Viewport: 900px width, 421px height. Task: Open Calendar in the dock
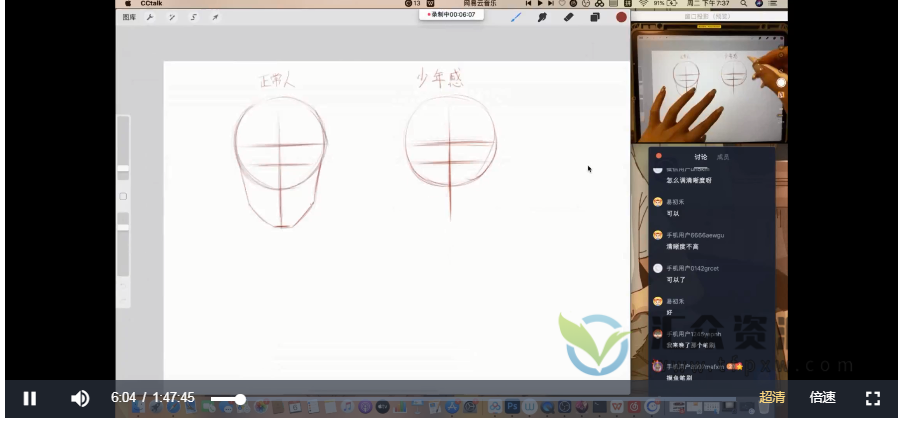pyautogui.click(x=295, y=407)
